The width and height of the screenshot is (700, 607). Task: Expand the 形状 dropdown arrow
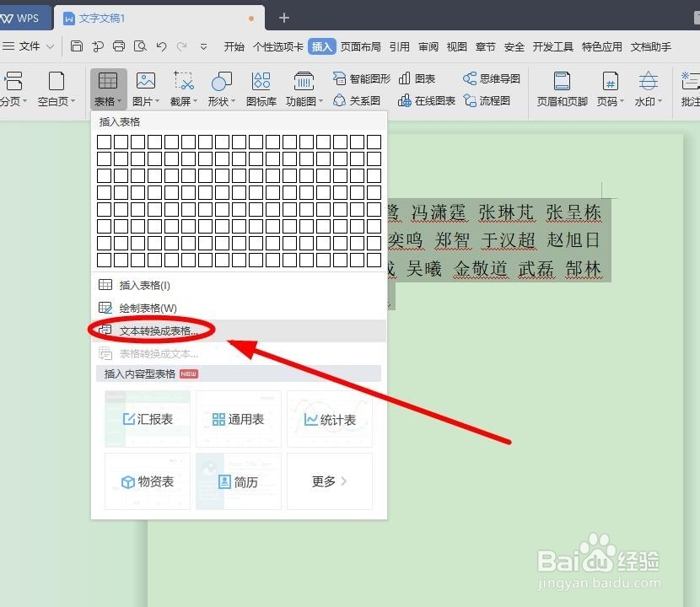tap(233, 102)
